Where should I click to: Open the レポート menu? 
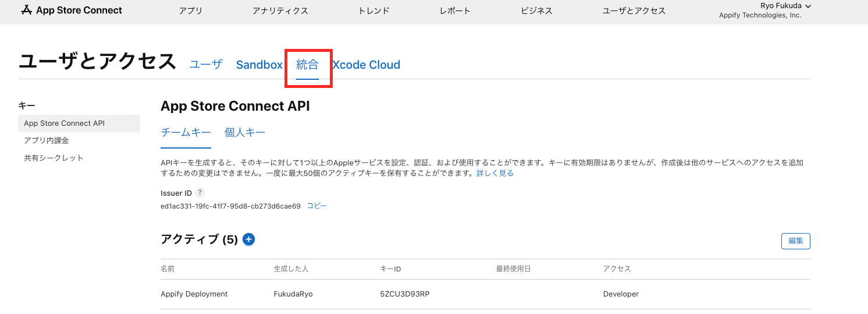click(455, 10)
